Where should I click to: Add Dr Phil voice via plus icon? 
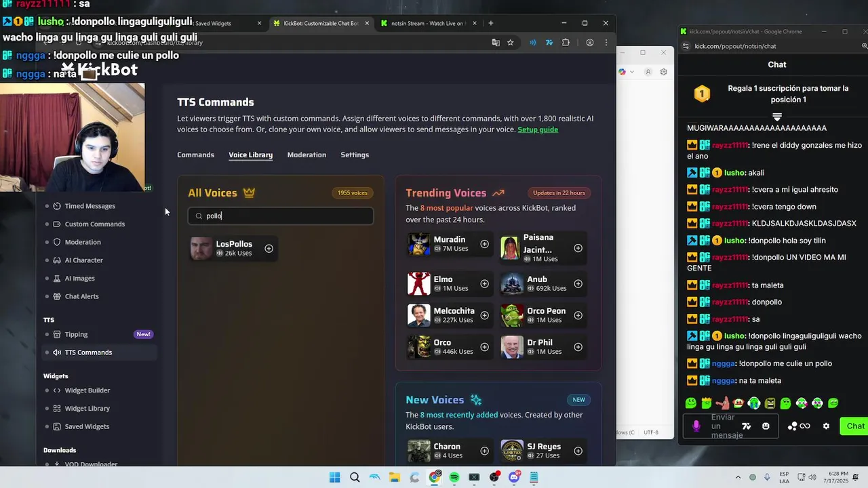pos(578,347)
